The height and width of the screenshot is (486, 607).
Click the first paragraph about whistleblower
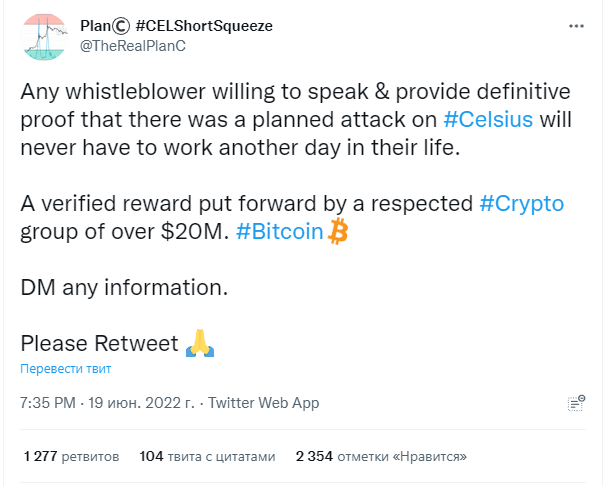click(x=296, y=120)
